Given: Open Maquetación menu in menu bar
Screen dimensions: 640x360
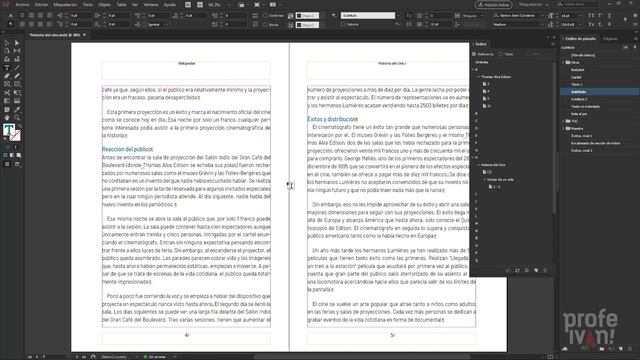Looking at the screenshot, I should [65, 4].
